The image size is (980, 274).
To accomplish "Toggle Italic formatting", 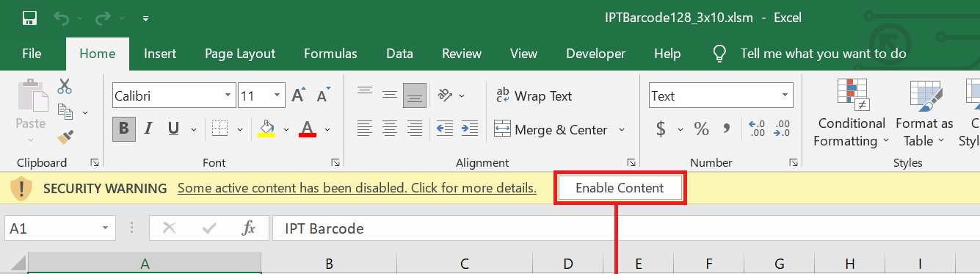I will 148,129.
